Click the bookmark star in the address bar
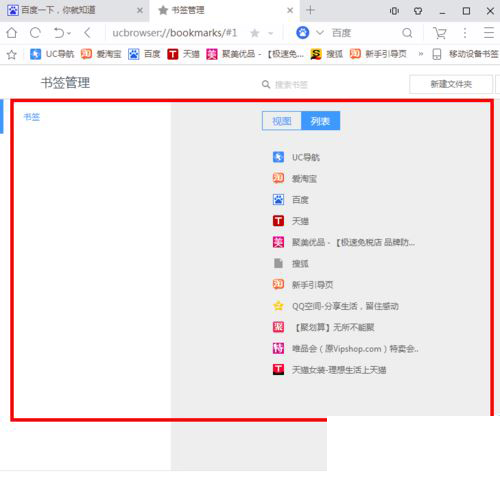The width and height of the screenshot is (500, 484). tap(255, 33)
